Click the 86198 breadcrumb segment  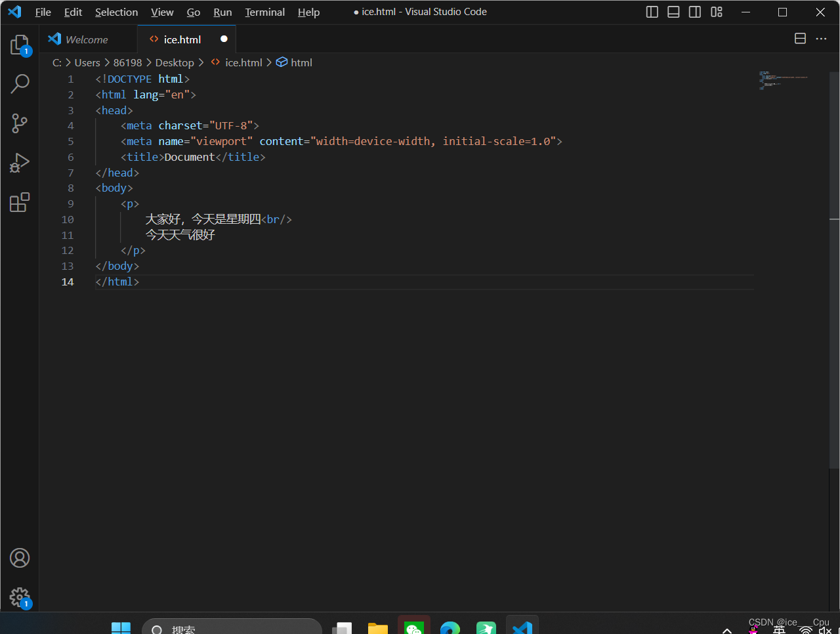click(x=127, y=62)
